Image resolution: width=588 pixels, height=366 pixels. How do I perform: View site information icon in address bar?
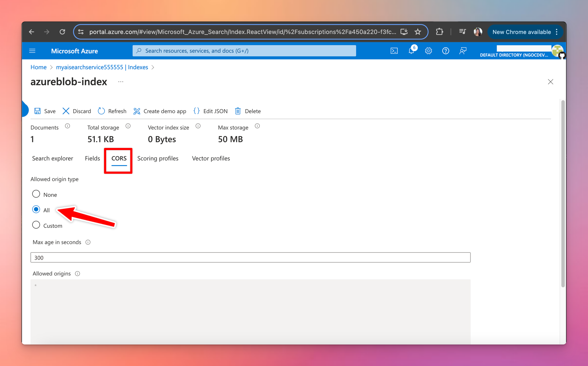[x=81, y=32]
